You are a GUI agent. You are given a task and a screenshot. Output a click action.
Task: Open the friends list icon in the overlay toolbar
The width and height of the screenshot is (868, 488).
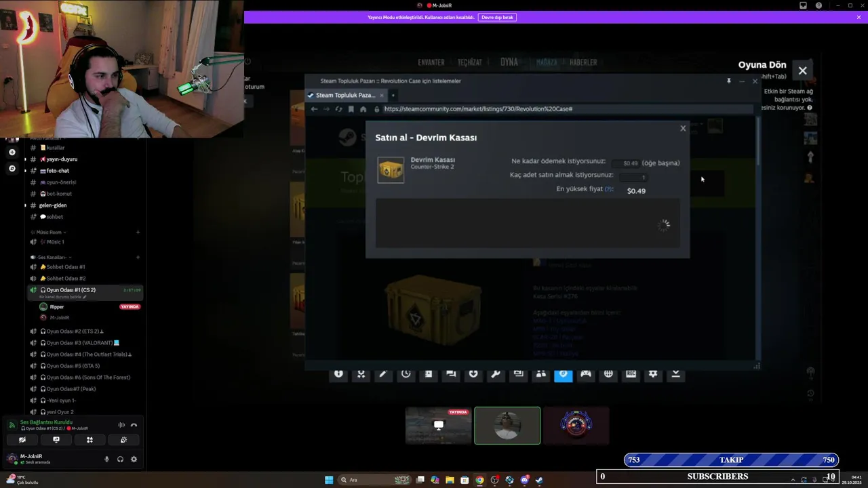540,374
